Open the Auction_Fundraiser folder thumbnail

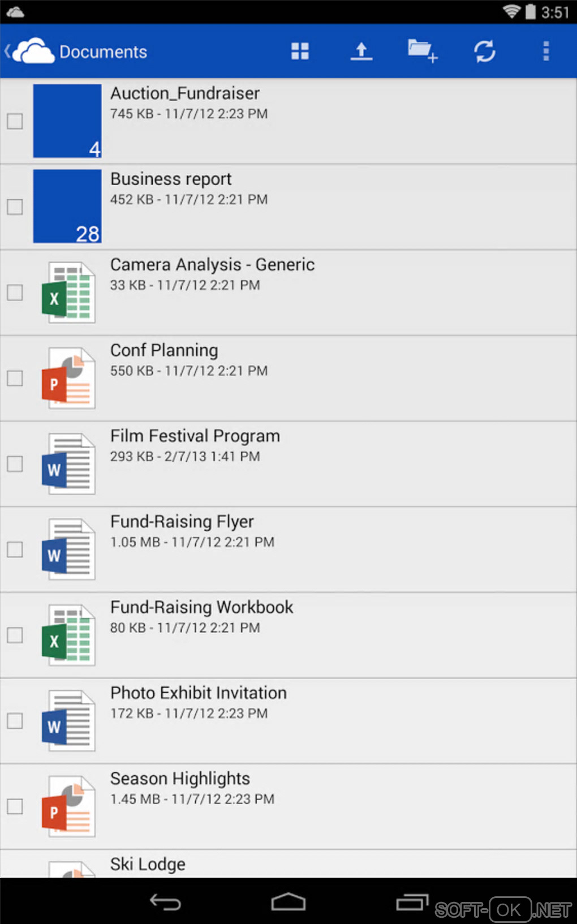pos(67,121)
